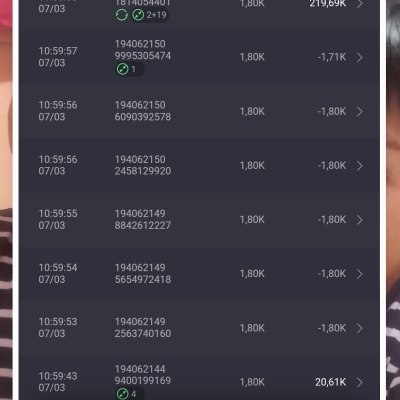
Task: Expand the top 219,69K row chevron
Action: tap(360, 4)
